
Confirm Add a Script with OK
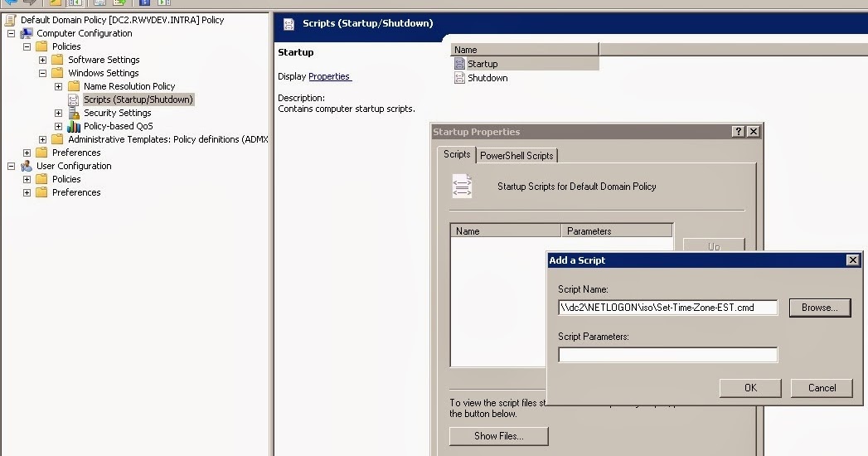tap(750, 388)
